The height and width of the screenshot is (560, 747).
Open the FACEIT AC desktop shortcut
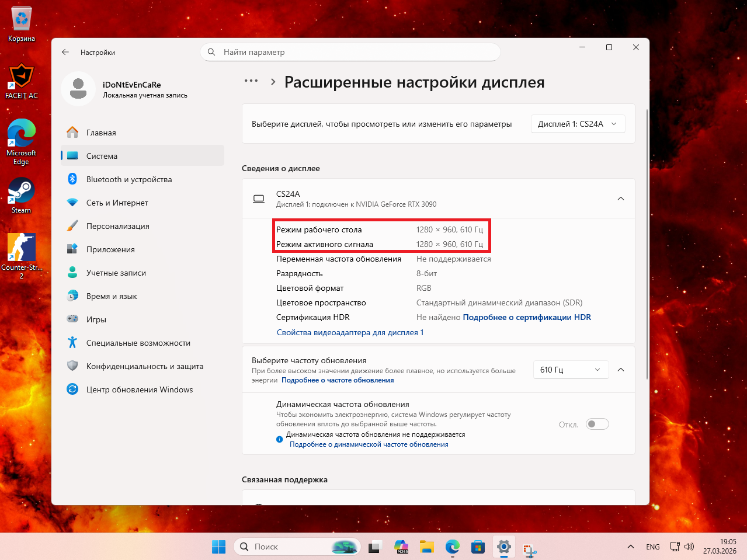pos(22,81)
